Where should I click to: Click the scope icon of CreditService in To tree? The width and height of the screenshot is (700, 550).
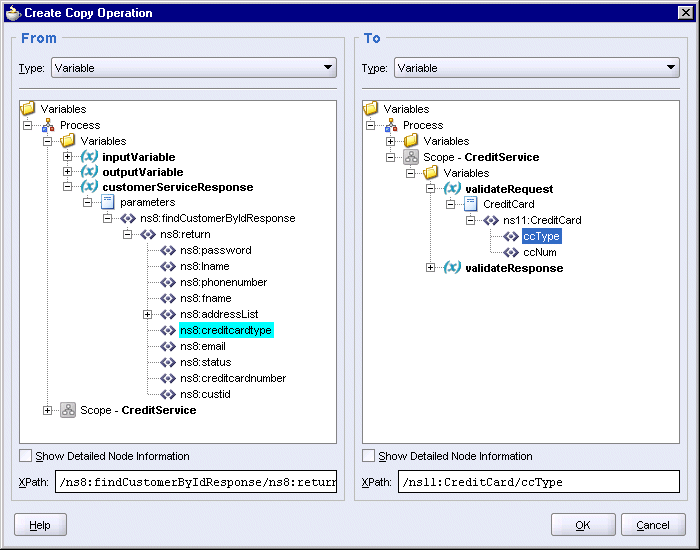pos(411,157)
